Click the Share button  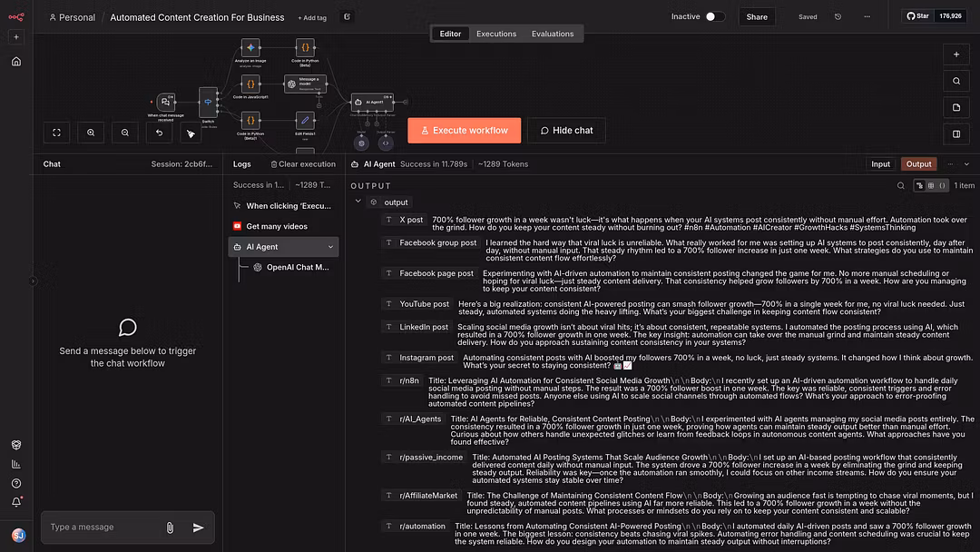pyautogui.click(x=756, y=17)
